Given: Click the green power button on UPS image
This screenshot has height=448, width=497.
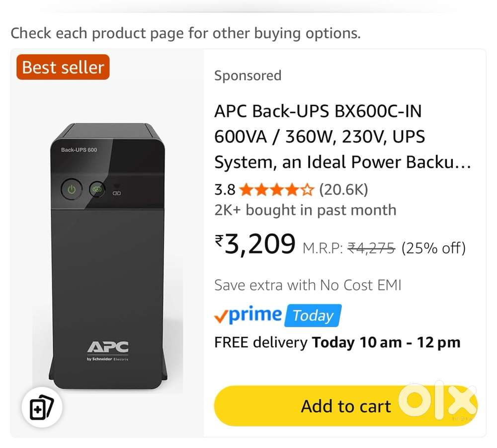Looking at the screenshot, I should coord(72,189).
